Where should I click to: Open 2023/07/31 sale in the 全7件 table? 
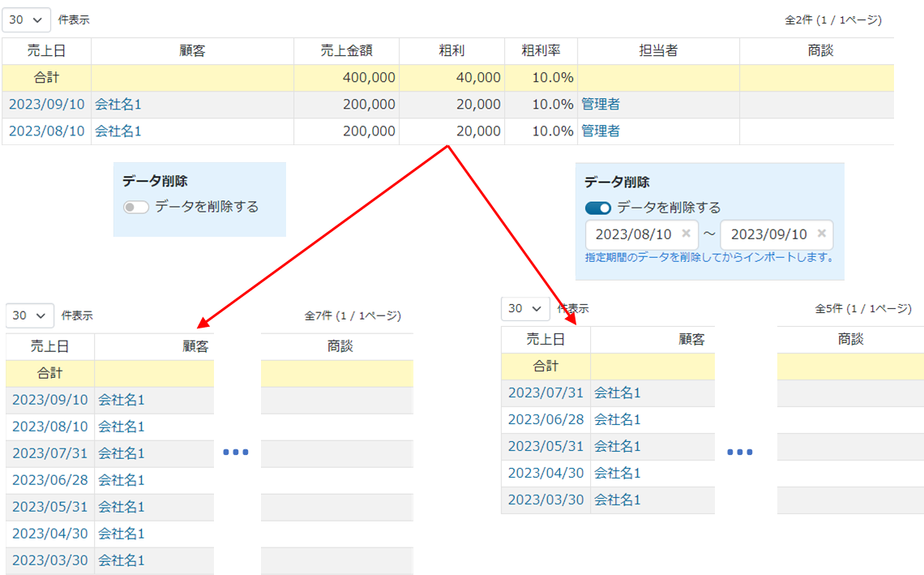click(x=50, y=453)
